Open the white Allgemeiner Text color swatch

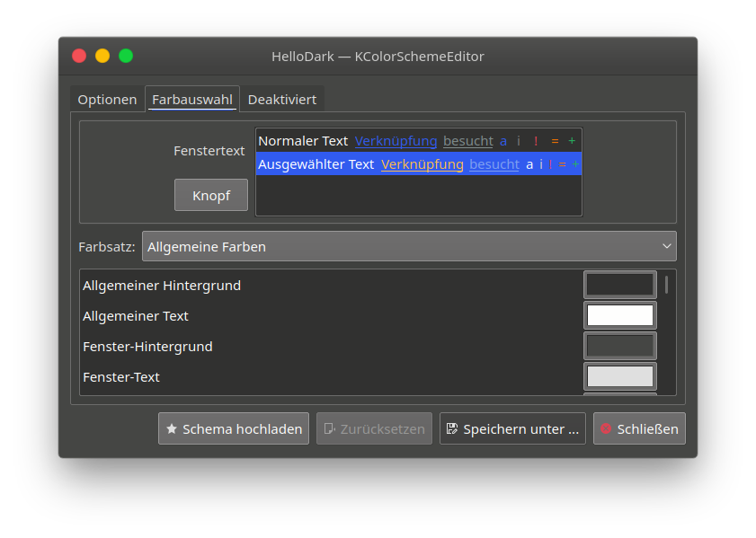pos(620,315)
